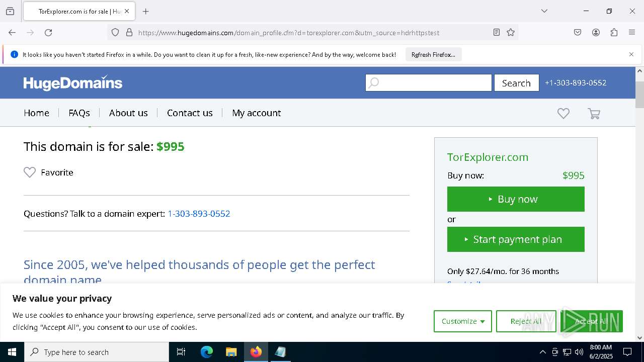Viewport: 644px width, 362px height.
Task: Click the shopping cart icon
Action: coord(594,114)
